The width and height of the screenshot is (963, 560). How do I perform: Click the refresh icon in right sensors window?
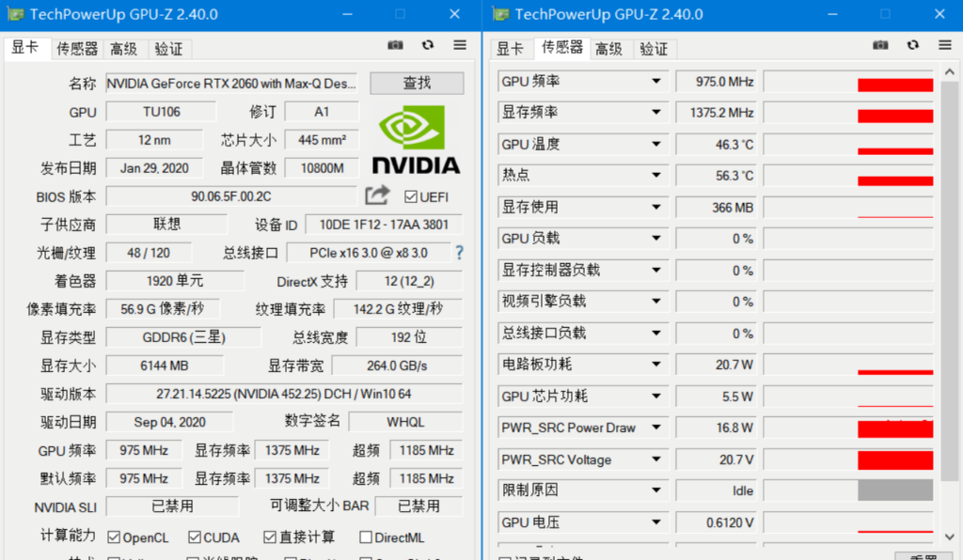click(x=913, y=45)
